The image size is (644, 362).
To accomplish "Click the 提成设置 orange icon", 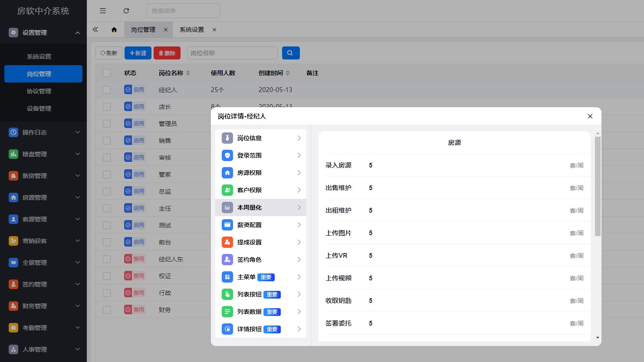I will (227, 242).
